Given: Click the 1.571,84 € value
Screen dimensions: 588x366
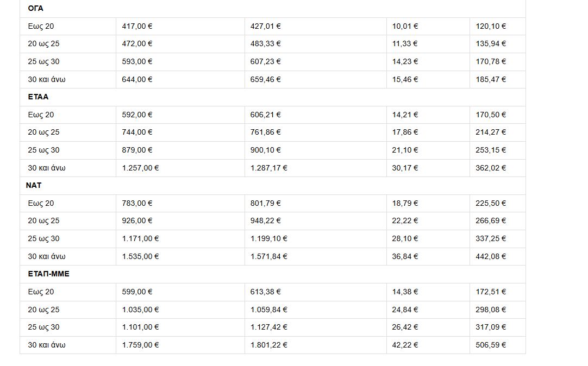Looking at the screenshot, I should [268, 257].
